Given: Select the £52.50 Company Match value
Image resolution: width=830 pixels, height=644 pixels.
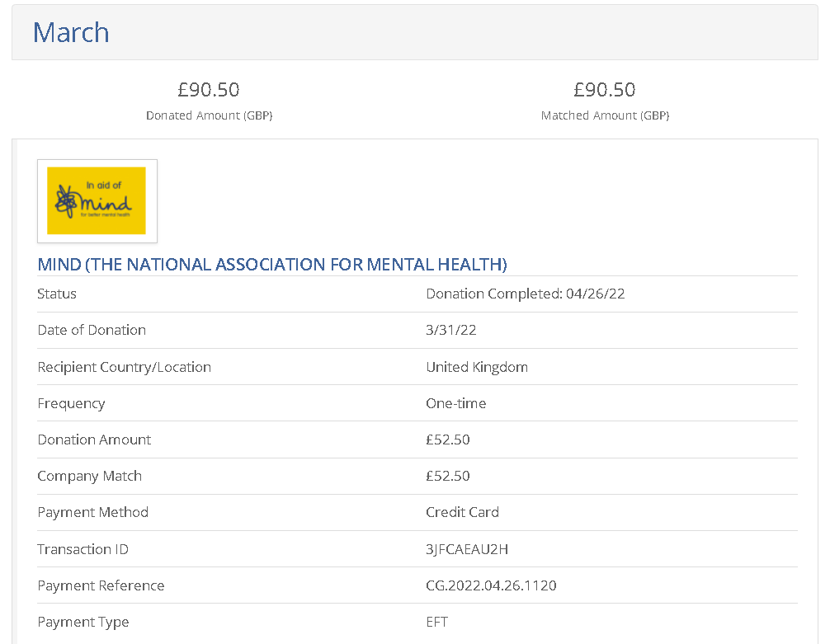Looking at the screenshot, I should [447, 476].
